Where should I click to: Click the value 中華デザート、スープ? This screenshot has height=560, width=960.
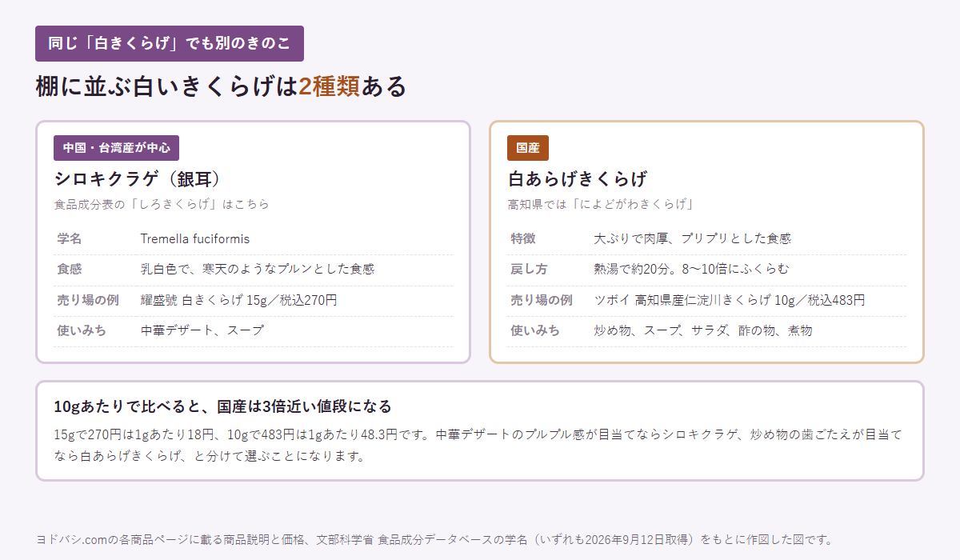click(202, 330)
